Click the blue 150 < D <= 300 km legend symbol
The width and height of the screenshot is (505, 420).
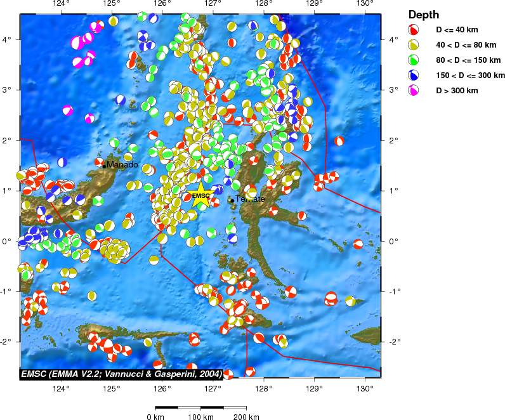[x=413, y=75]
